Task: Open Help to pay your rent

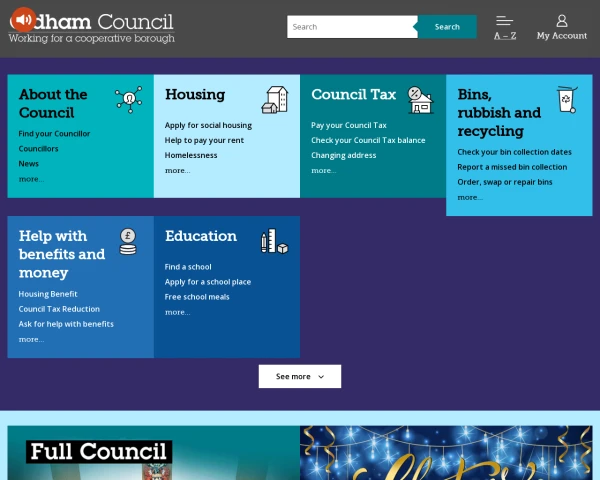Action: click(204, 140)
